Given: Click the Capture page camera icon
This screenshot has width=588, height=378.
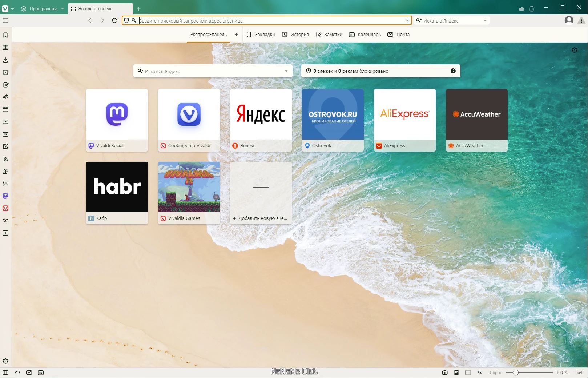Looking at the screenshot, I should point(444,373).
